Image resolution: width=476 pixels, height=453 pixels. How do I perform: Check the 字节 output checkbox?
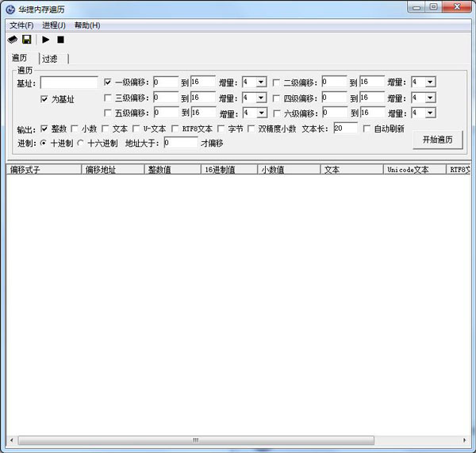coord(221,129)
